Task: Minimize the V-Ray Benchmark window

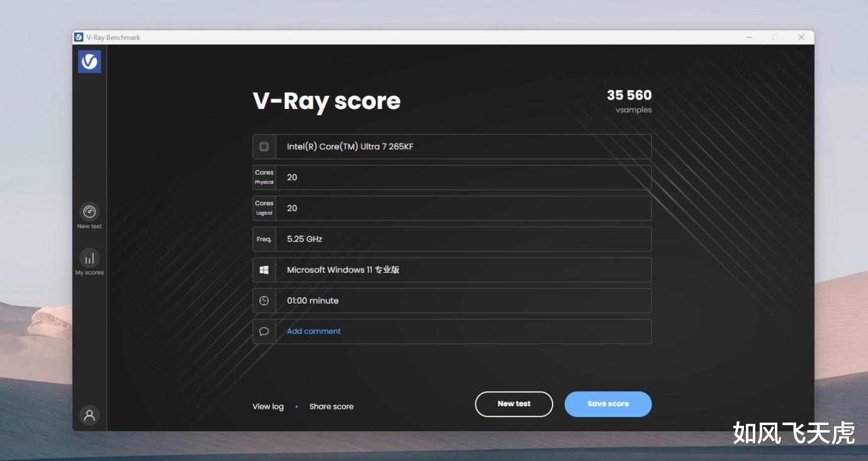Action: coord(749,37)
